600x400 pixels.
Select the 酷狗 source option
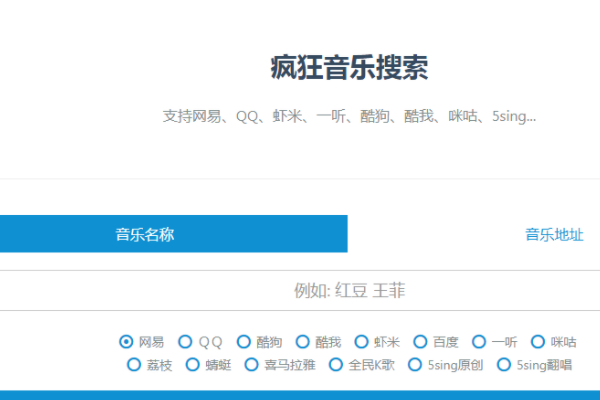point(244,342)
